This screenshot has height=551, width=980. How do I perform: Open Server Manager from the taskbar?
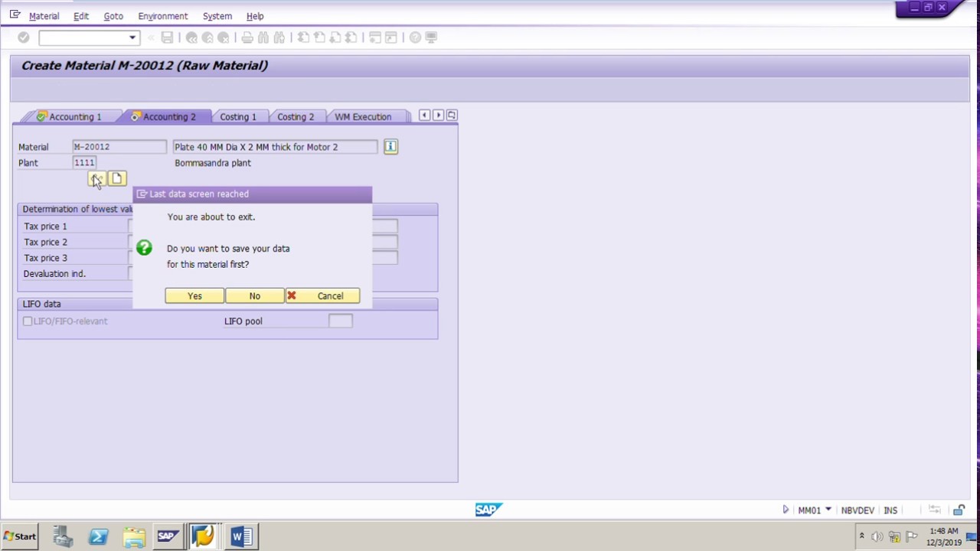63,536
